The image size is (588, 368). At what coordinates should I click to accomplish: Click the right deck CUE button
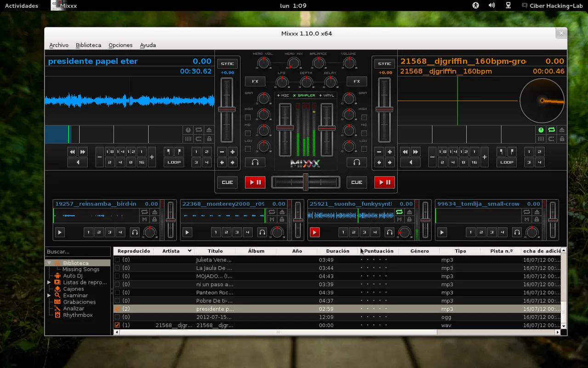pyautogui.click(x=356, y=182)
